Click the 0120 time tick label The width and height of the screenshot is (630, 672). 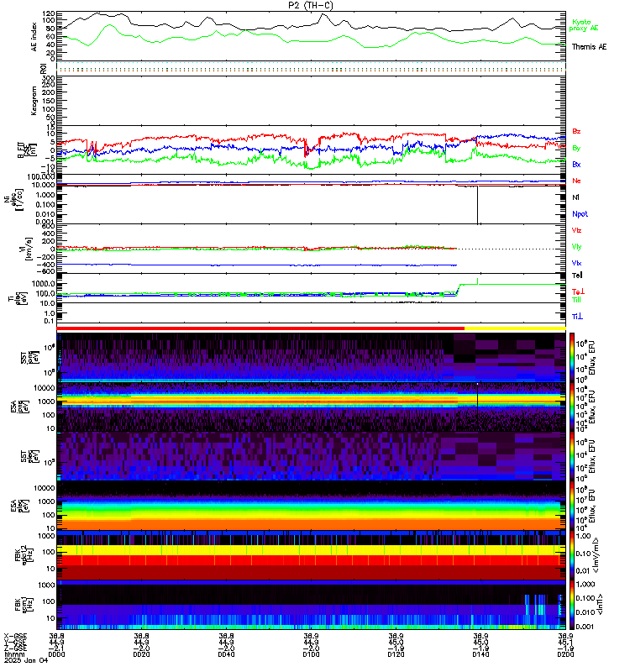(x=396, y=654)
